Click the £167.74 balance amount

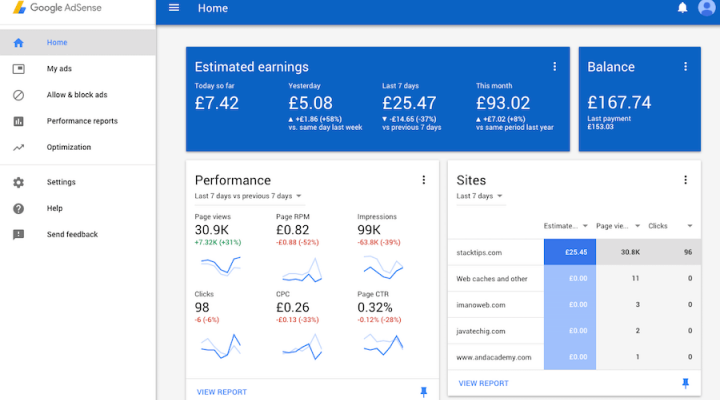point(619,102)
